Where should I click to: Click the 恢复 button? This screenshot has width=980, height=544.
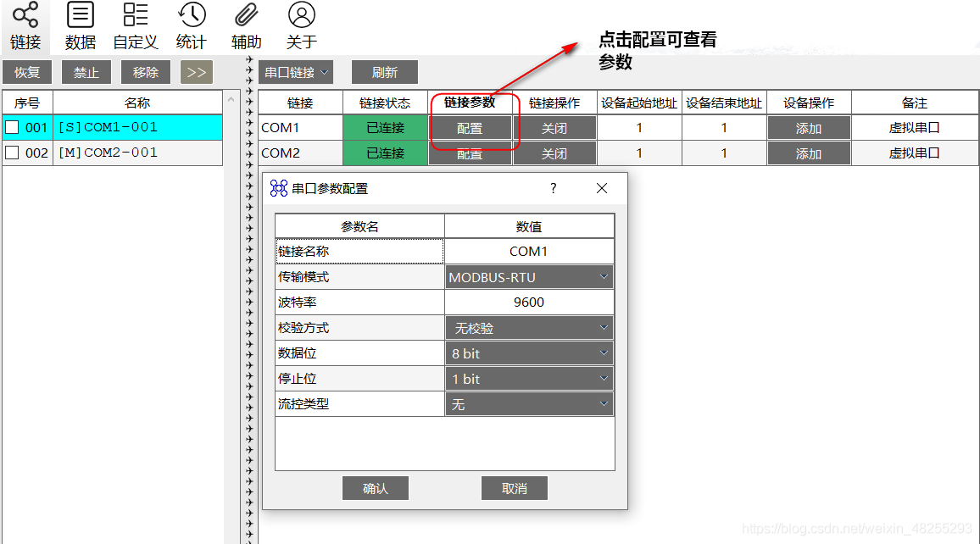coord(27,73)
